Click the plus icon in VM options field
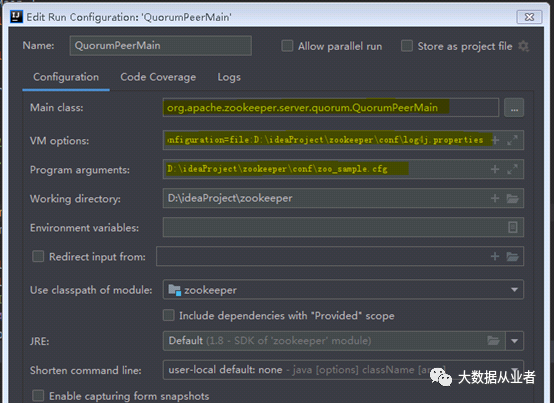 click(495, 140)
